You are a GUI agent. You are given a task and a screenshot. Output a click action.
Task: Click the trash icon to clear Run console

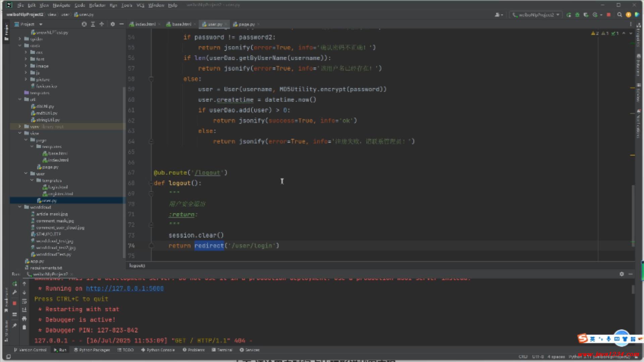tap(24, 327)
